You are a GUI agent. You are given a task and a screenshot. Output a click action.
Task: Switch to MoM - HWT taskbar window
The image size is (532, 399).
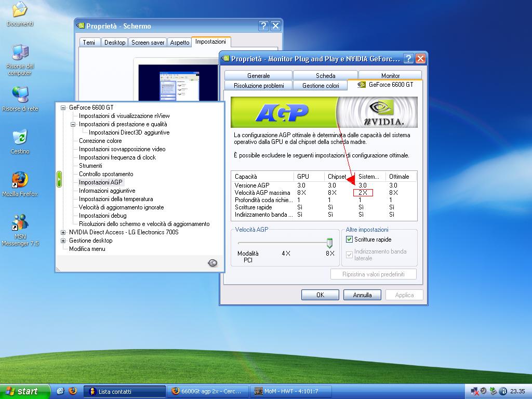290,392
